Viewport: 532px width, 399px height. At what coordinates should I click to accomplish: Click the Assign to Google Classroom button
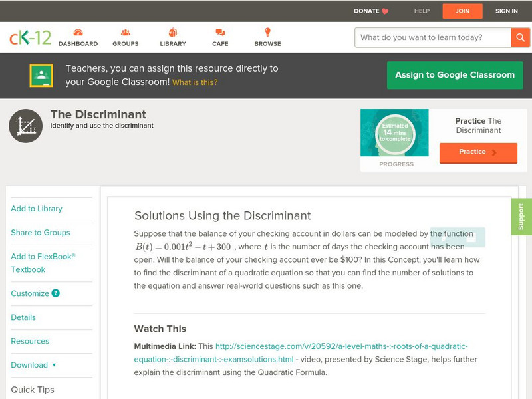point(455,75)
